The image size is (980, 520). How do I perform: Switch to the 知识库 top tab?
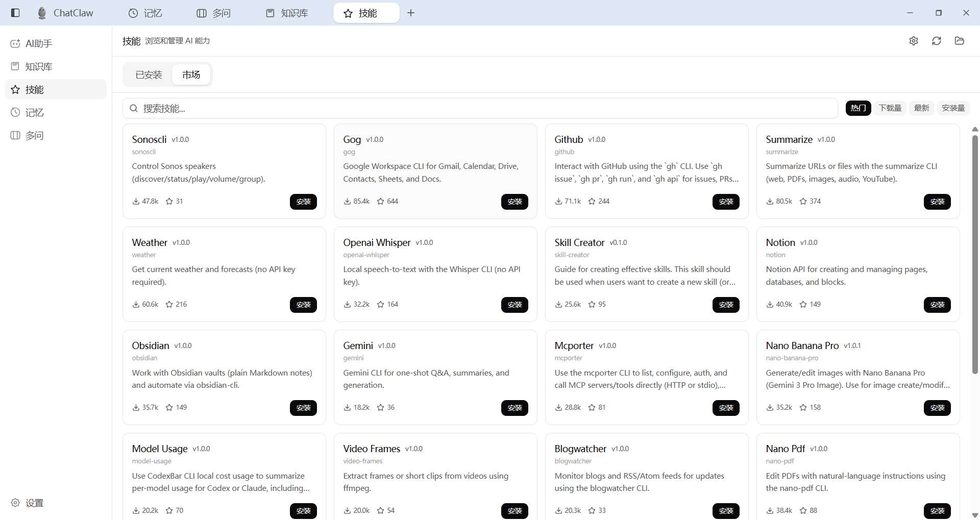[x=287, y=13]
